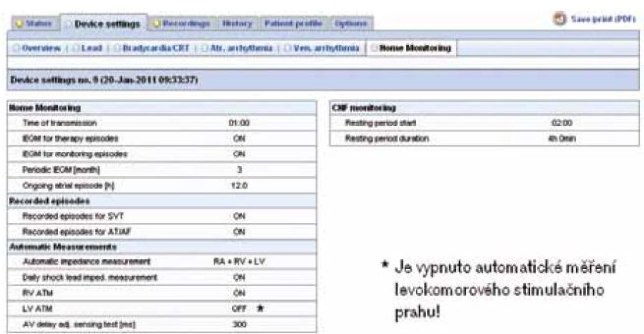Click the AV delay adj. sensing test value 300
This screenshot has width=644, height=334.
coord(239,324)
